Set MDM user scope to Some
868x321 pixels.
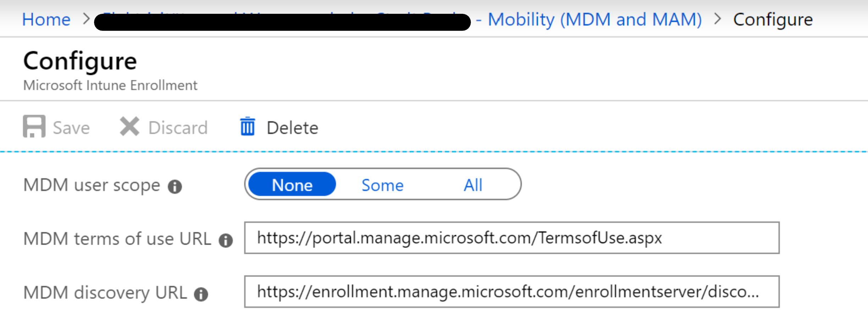(x=383, y=185)
